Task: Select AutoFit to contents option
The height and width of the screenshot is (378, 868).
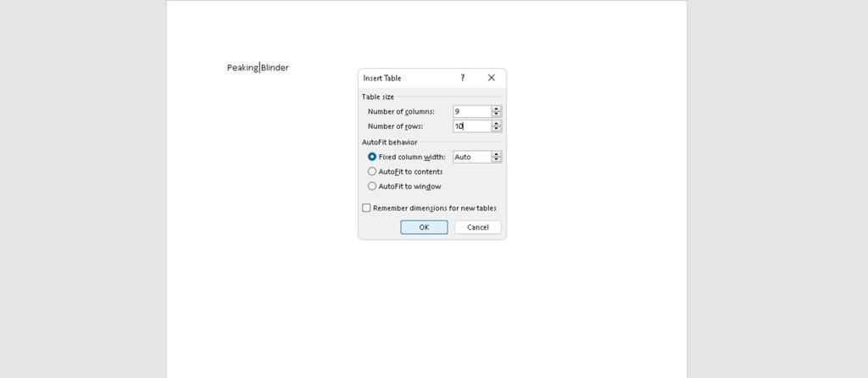Action: tap(372, 171)
